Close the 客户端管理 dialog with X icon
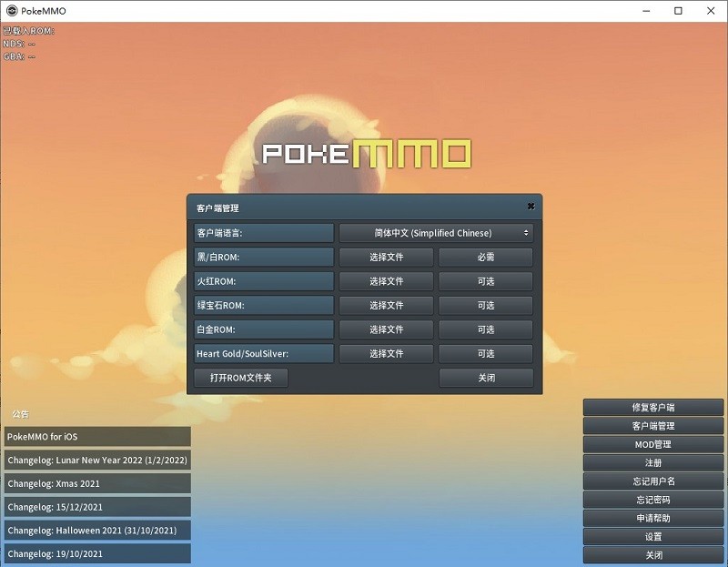The width and height of the screenshot is (728, 567). [x=531, y=207]
